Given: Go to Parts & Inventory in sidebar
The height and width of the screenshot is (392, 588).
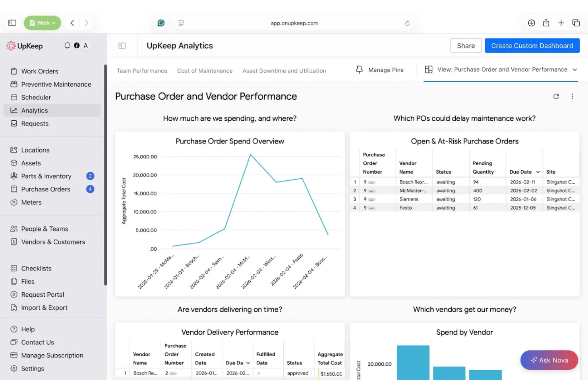Looking at the screenshot, I should pyautogui.click(x=52, y=176).
